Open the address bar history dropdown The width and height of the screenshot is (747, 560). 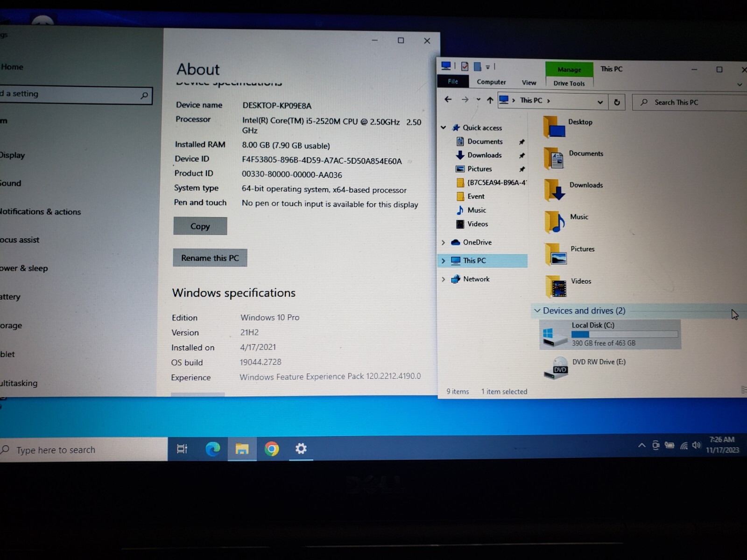pos(600,102)
